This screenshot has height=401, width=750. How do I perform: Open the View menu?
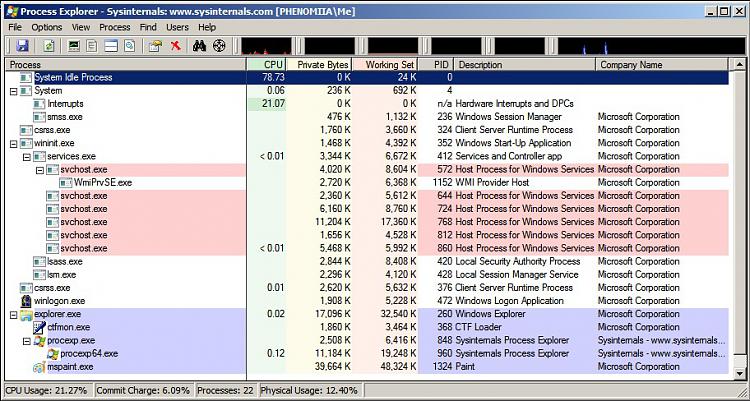pos(81,27)
